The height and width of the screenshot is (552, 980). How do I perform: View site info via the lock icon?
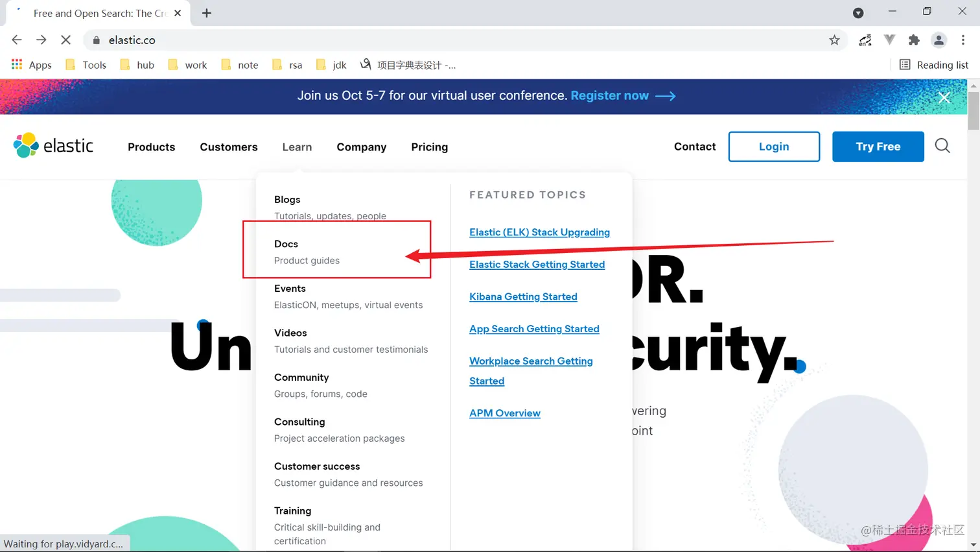click(97, 40)
